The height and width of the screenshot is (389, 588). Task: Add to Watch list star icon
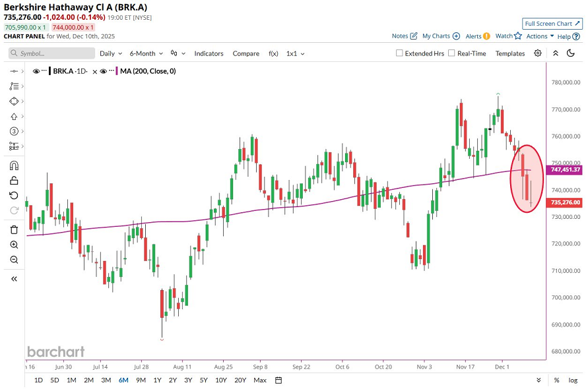pos(518,36)
